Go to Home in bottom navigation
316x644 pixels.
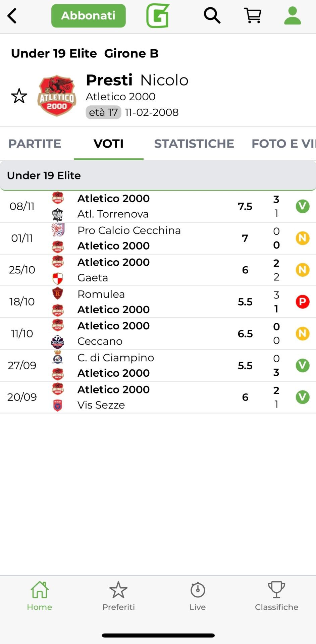40,596
